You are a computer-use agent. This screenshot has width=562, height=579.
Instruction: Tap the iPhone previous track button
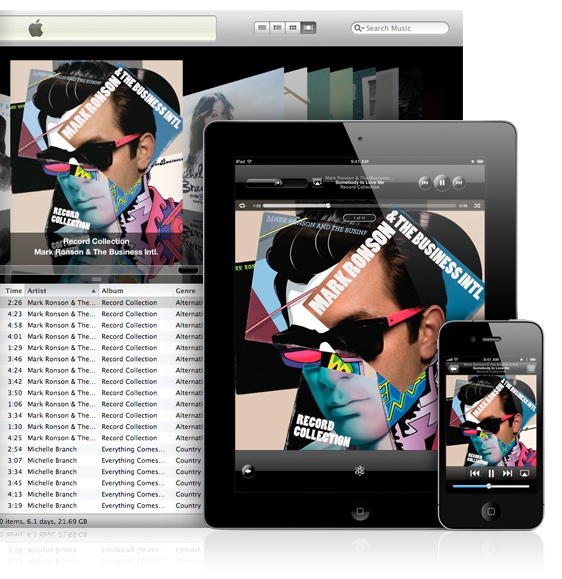tap(474, 473)
